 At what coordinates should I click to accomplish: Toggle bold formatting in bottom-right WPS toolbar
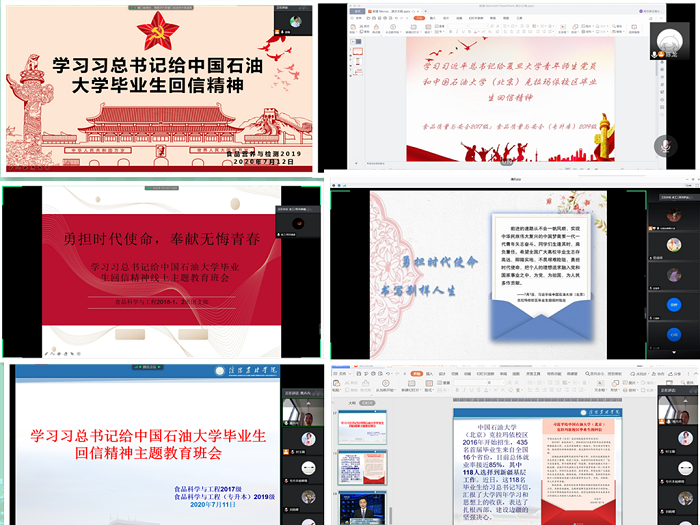pyautogui.click(x=456, y=391)
